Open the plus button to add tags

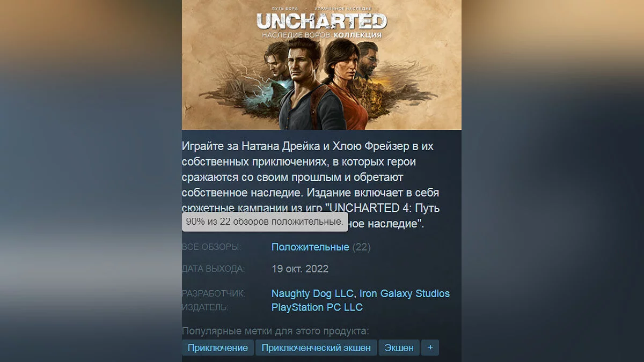pos(430,348)
